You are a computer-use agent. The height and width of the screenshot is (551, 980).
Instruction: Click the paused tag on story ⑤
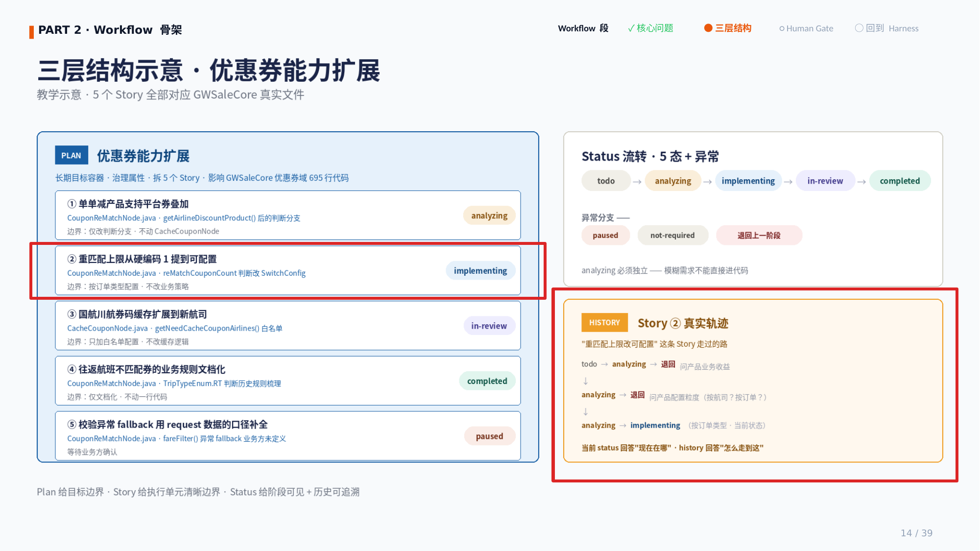(489, 436)
